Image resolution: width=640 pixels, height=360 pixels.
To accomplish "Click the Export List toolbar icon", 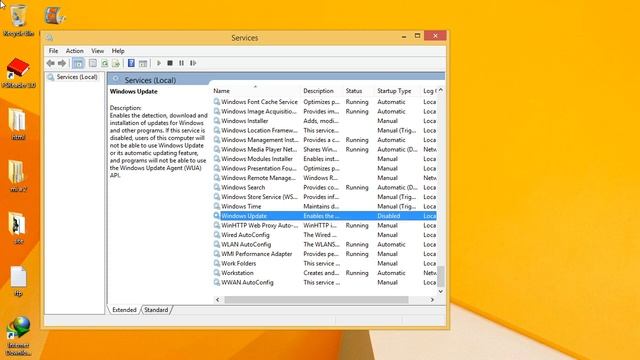I will 116,63.
